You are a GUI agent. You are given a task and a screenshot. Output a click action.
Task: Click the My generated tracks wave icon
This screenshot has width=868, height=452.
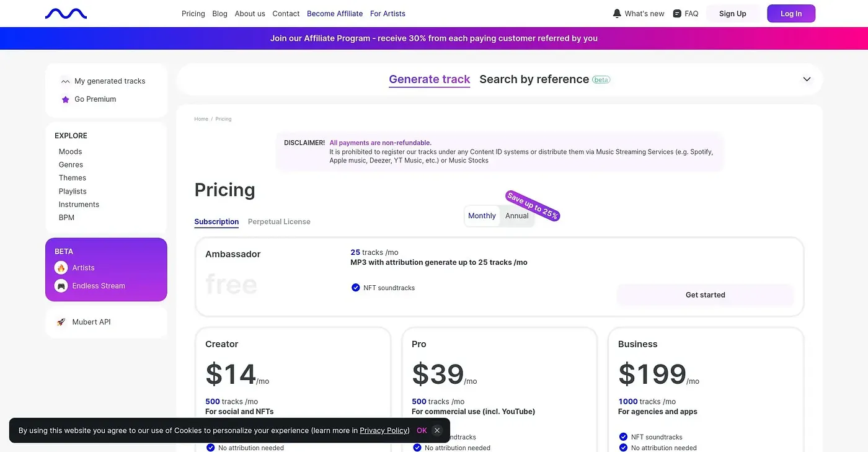65,81
